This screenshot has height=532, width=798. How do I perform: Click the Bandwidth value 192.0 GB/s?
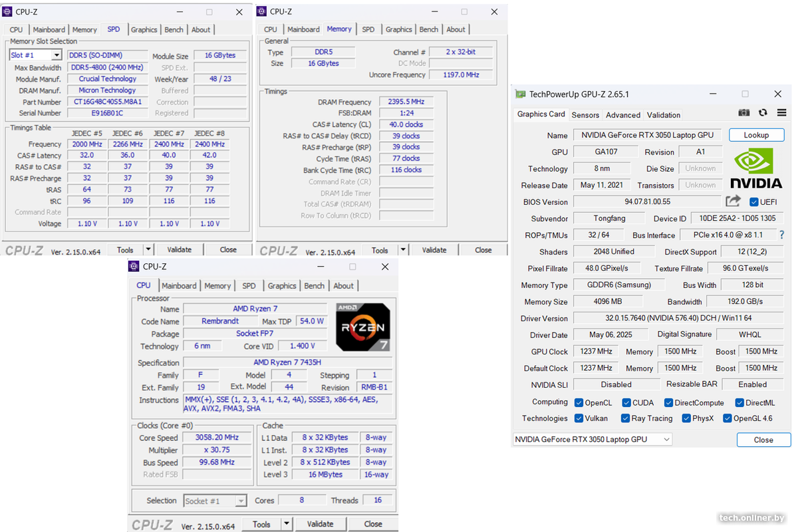[x=745, y=301]
